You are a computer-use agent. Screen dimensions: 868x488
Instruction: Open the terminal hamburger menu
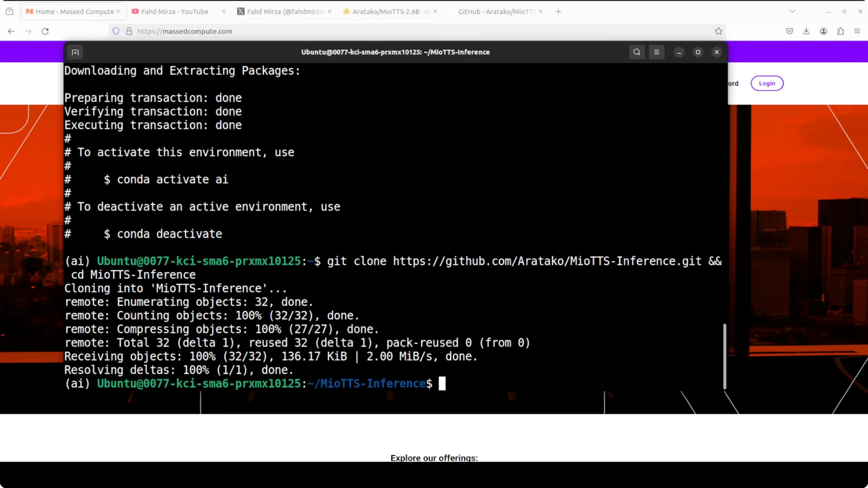(656, 52)
